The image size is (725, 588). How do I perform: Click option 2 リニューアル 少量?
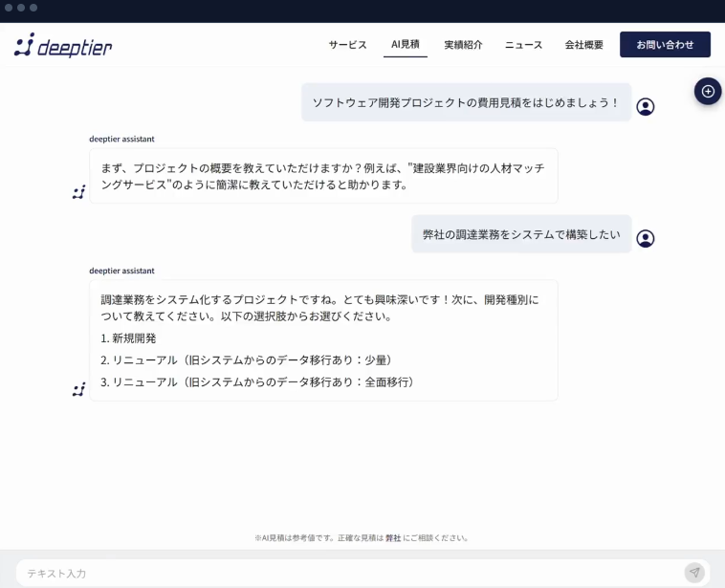(x=247, y=360)
